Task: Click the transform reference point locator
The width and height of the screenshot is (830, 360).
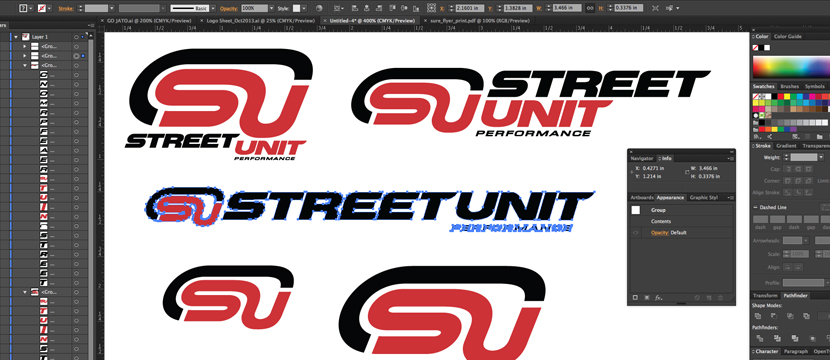Action: (x=431, y=8)
